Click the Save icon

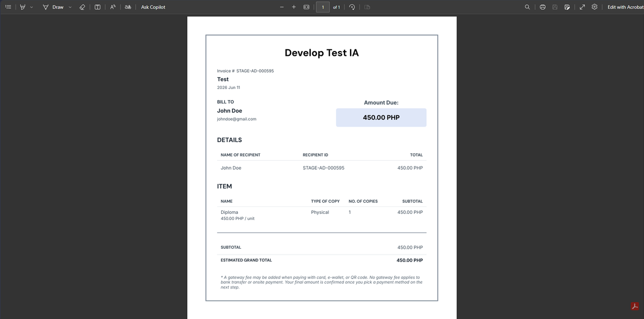pos(555,7)
